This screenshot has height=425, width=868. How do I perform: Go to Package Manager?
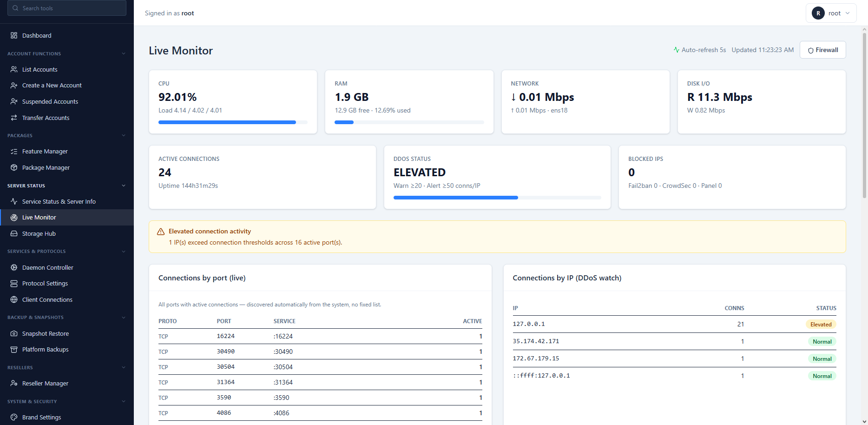(x=67, y=167)
